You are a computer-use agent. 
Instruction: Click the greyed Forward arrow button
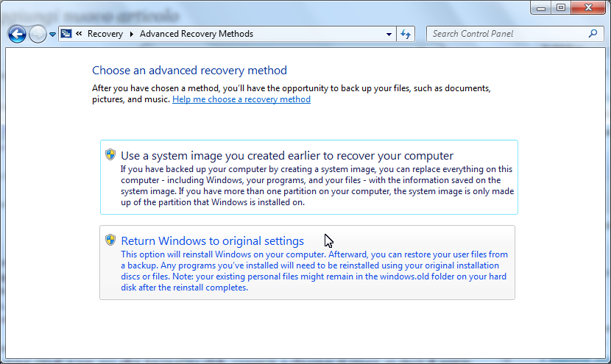[x=38, y=35]
